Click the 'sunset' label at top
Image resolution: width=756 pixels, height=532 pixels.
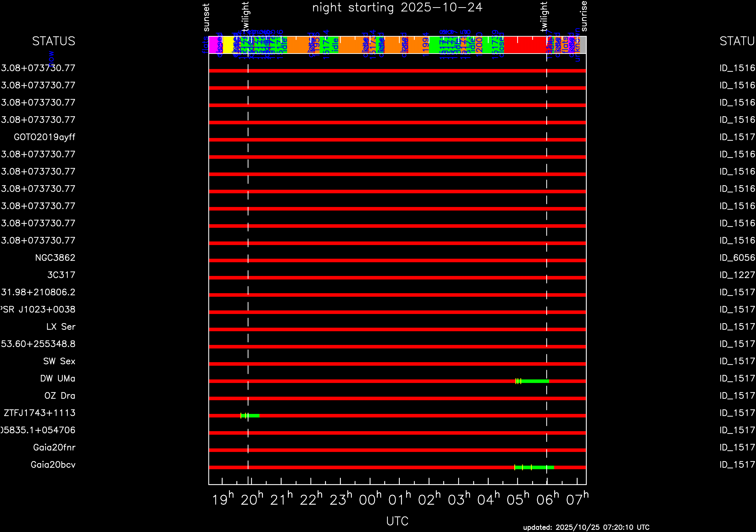(x=206, y=17)
